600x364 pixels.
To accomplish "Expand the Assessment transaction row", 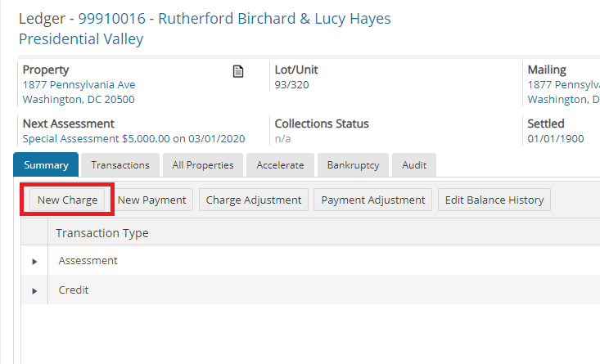I will pos(34,261).
